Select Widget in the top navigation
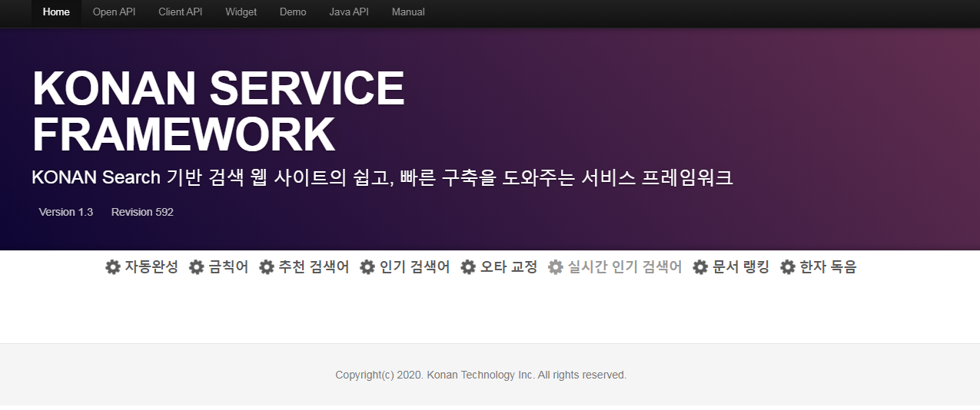The width and height of the screenshot is (980, 410). [x=241, y=12]
